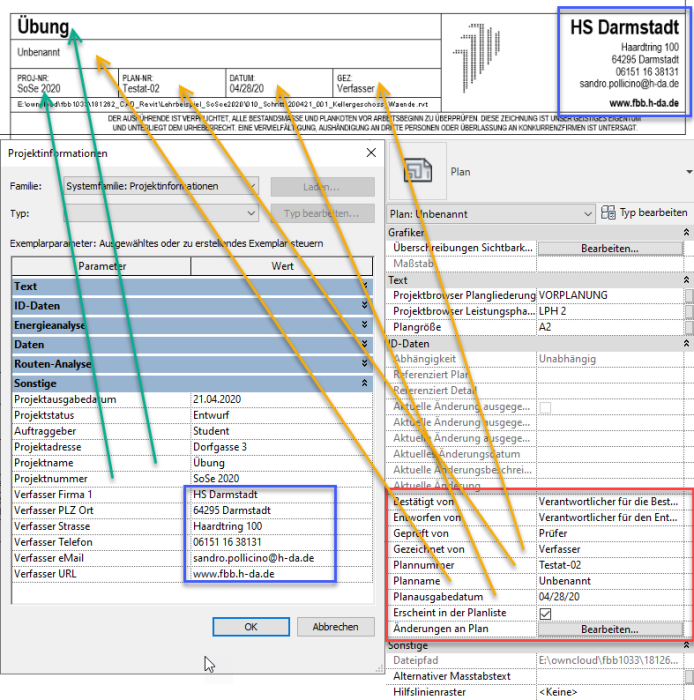Collapse the Sonstige group in Projektinformationen

[364, 383]
